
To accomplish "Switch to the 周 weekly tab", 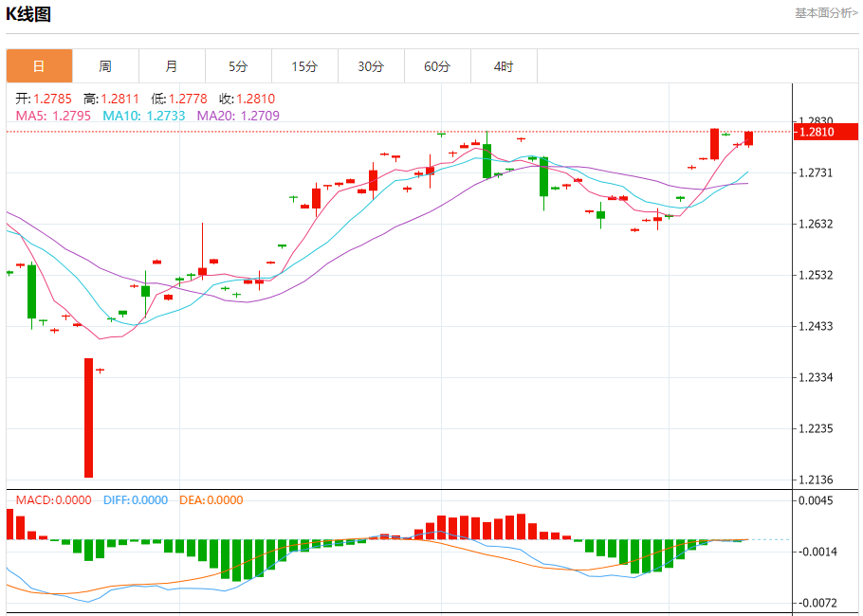I will tap(105, 66).
